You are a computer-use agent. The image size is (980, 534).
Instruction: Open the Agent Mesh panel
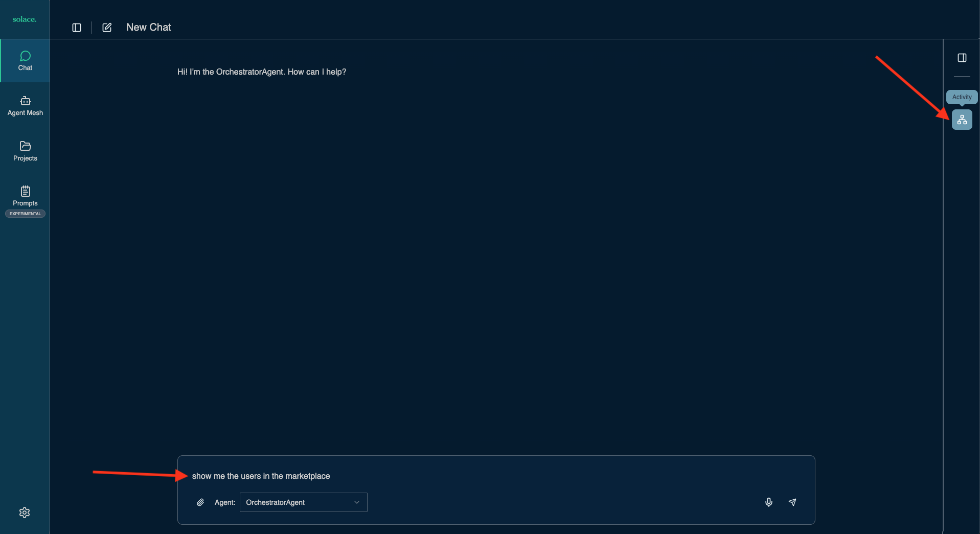[25, 105]
